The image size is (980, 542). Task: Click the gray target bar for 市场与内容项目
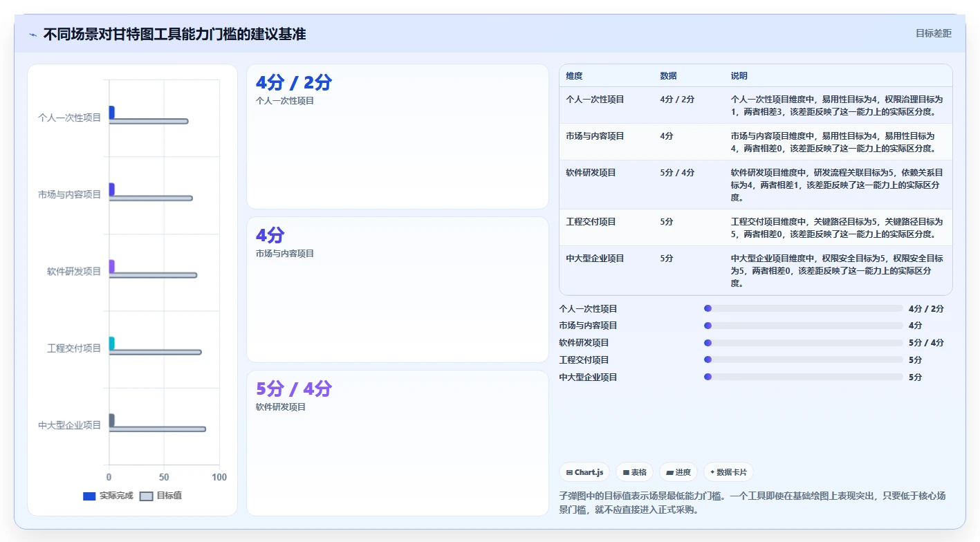click(x=151, y=198)
